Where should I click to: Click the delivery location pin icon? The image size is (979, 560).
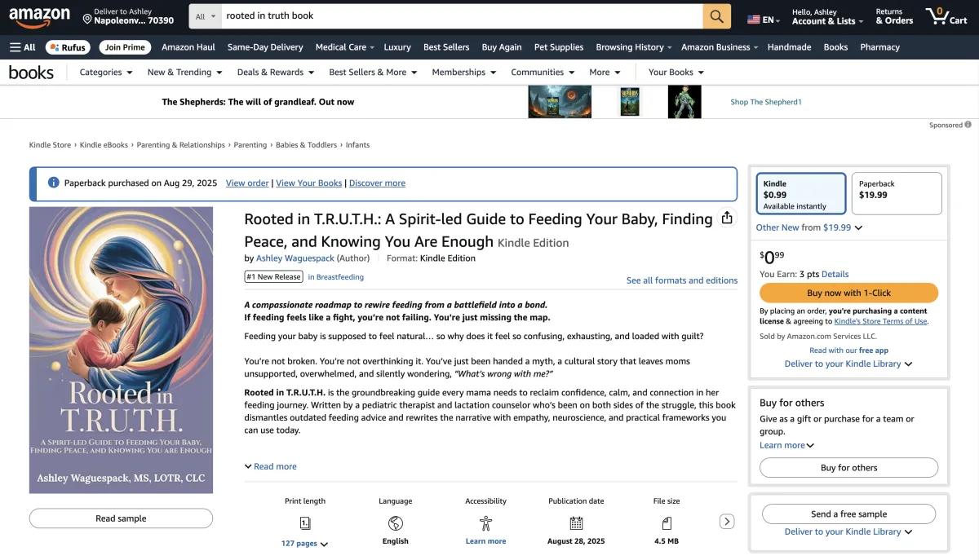click(87, 18)
